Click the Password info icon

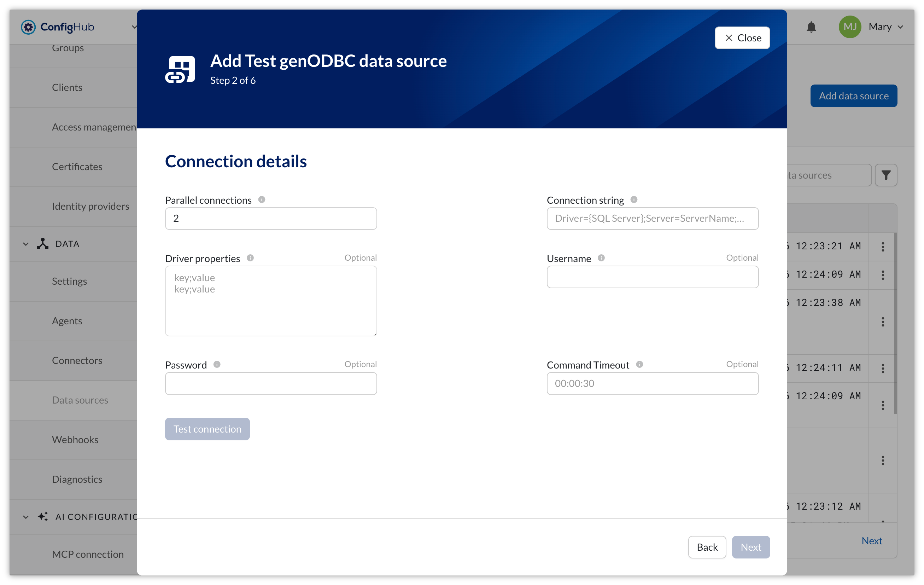click(x=217, y=364)
